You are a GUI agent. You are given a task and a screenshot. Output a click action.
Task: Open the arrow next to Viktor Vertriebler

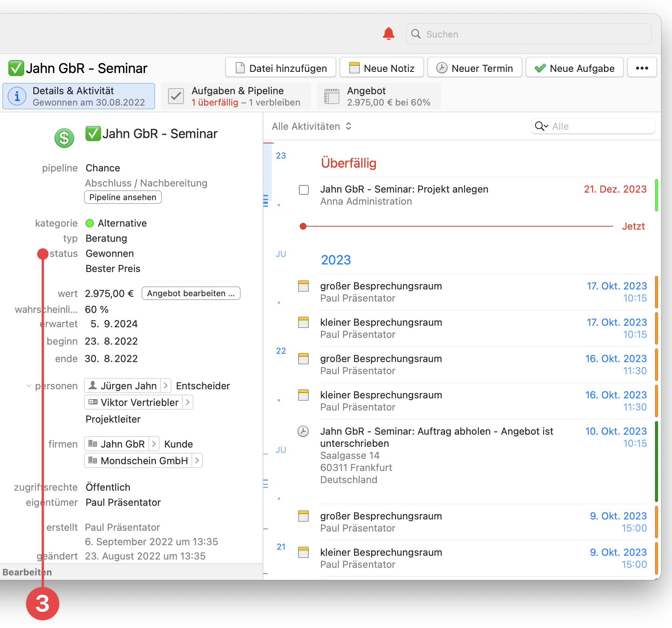click(188, 402)
